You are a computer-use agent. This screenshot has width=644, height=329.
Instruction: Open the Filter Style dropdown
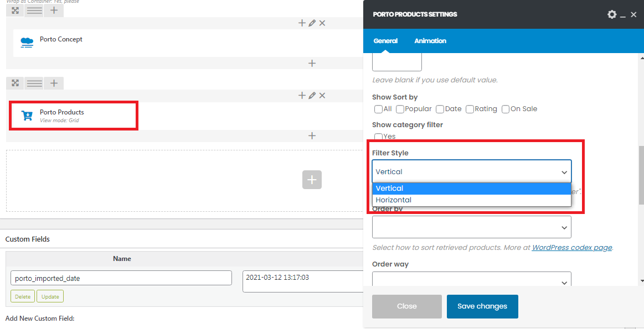471,171
